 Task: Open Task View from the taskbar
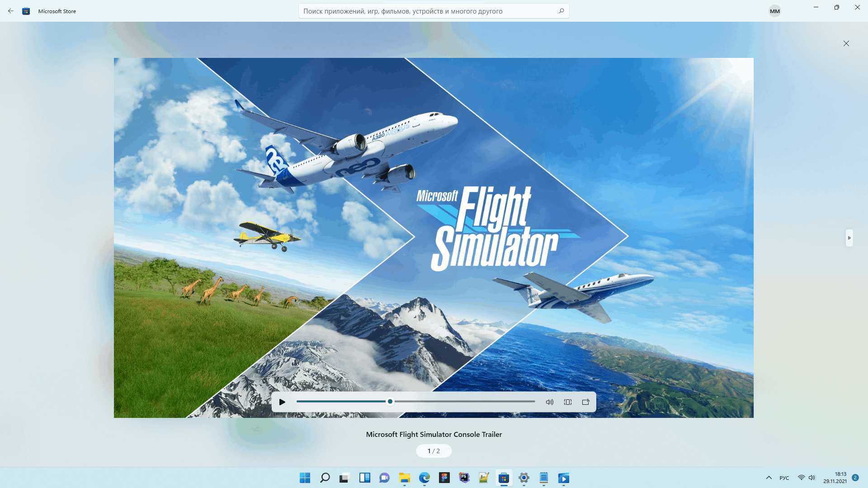(344, 478)
